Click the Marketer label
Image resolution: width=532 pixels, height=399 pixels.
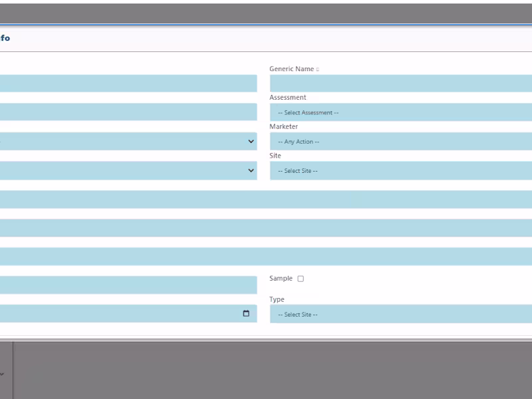(x=284, y=126)
